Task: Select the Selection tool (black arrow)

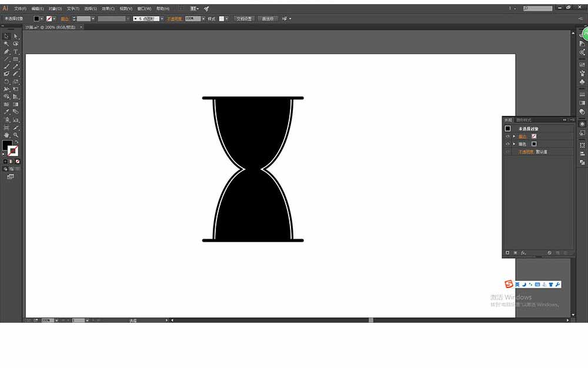Action: (x=6, y=36)
